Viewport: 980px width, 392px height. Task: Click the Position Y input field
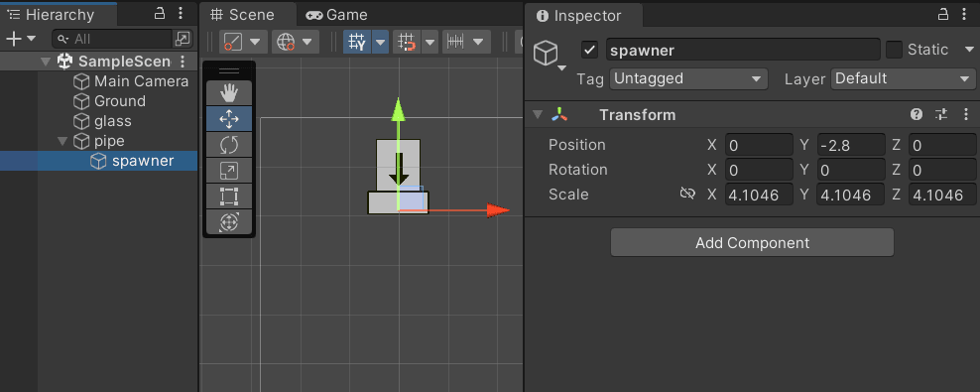pos(851,145)
